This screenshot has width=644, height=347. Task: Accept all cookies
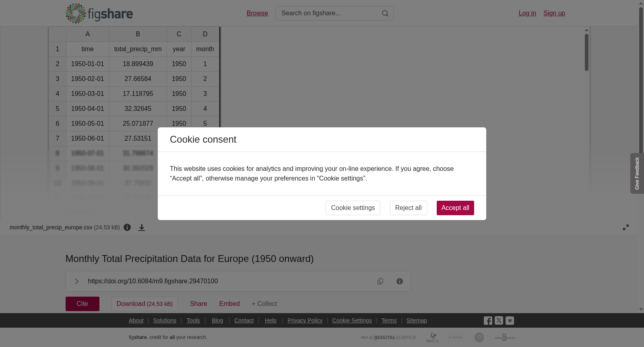(455, 208)
